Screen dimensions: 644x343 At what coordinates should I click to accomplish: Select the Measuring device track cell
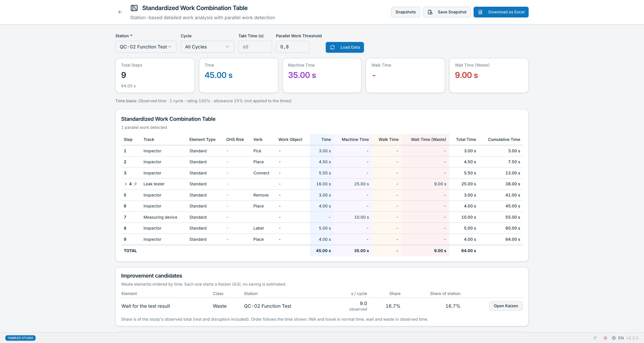160,217
